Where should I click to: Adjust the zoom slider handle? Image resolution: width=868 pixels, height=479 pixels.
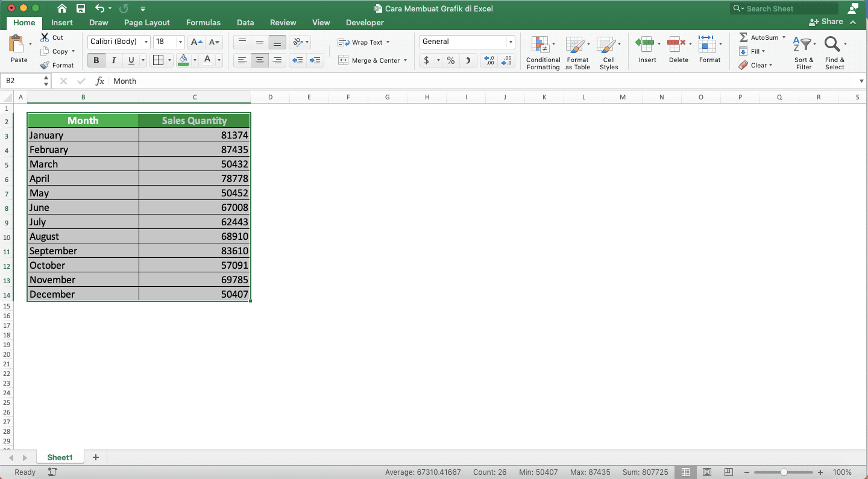pos(784,472)
